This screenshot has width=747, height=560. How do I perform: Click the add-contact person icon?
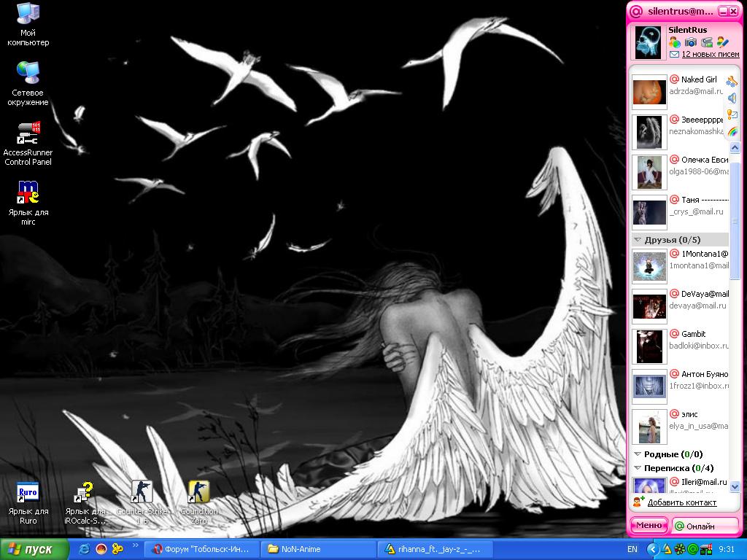pos(638,502)
